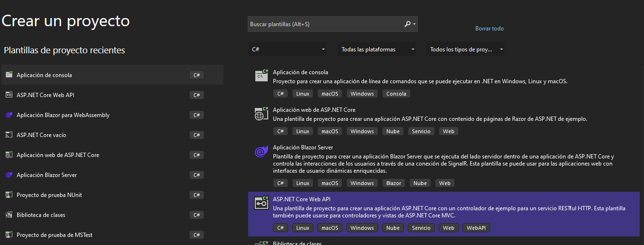Click the Biblioteca de clases icon in recent templates
The height and width of the screenshot is (245, 644).
click(9, 215)
